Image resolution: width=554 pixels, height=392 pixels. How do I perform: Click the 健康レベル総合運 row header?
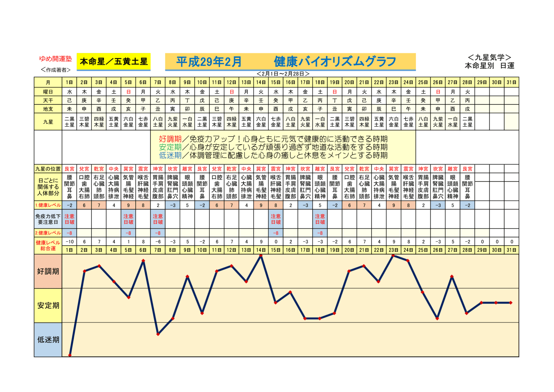click(x=48, y=245)
